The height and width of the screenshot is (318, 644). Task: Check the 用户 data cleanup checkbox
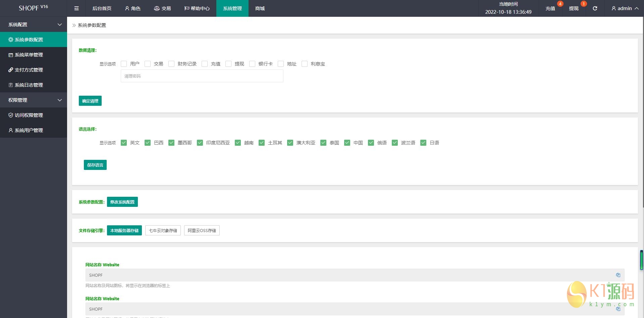coord(124,64)
